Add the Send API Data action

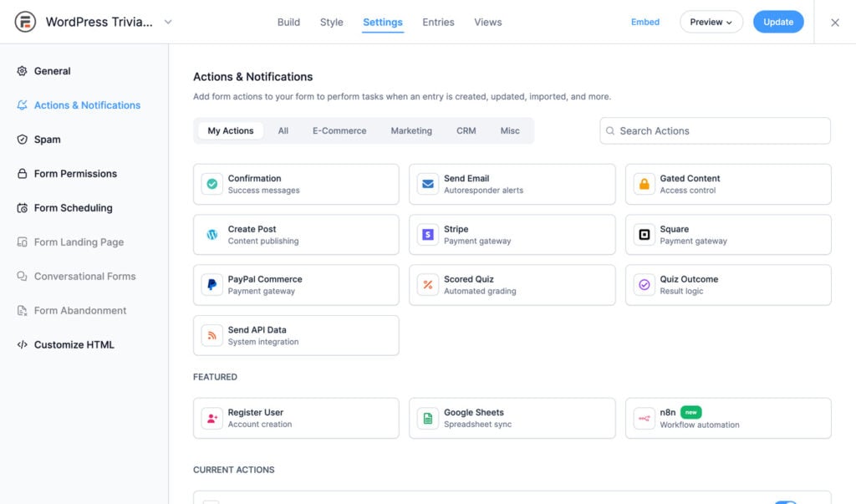(x=296, y=336)
